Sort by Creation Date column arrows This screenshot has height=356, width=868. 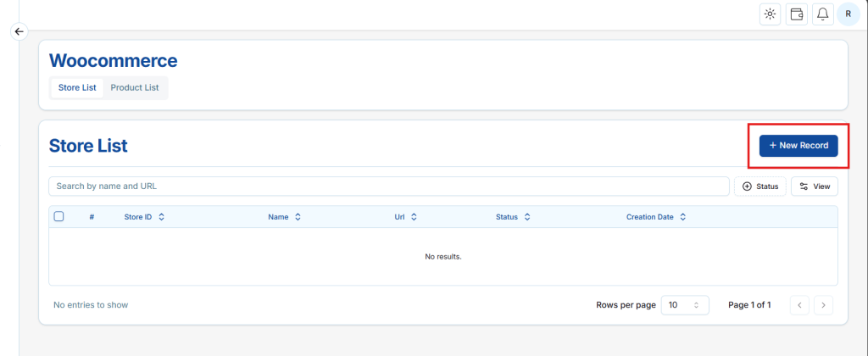pos(682,217)
